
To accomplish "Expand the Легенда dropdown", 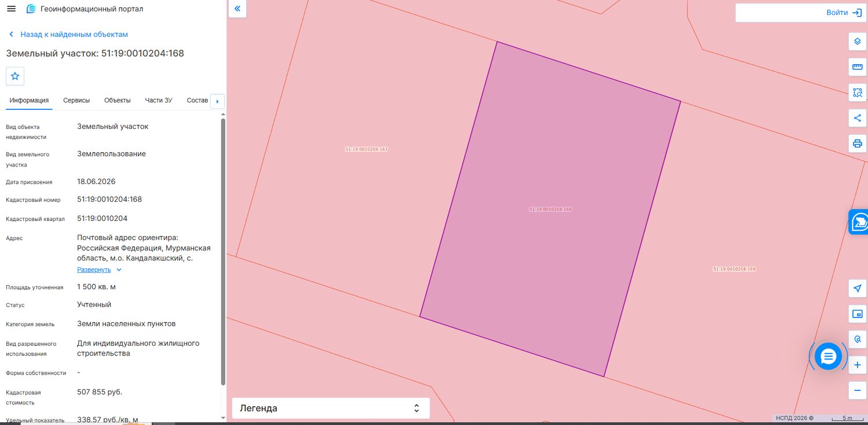I will [x=331, y=408].
